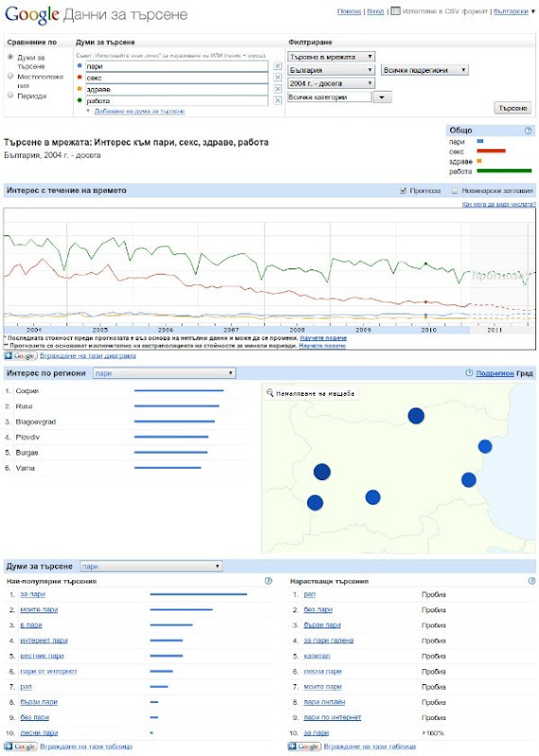539x756 pixels.
Task: Click the 'Blagoevgrad' row in region list
Action: [x=126, y=421]
